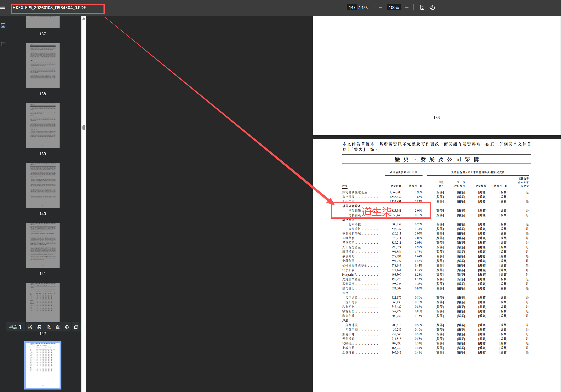Image resolution: width=561 pixels, height=392 pixels.
Task: Click the page number field showing 143
Action: pyautogui.click(x=352, y=7)
